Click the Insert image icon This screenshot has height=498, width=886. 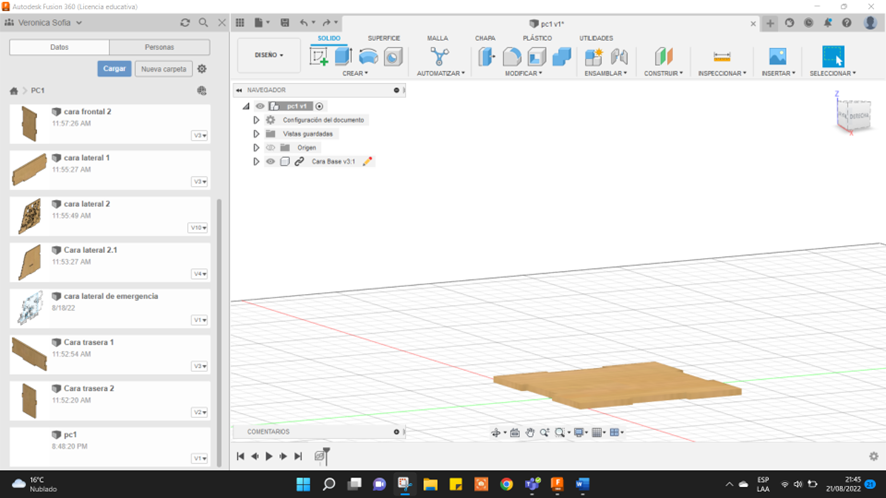(778, 57)
